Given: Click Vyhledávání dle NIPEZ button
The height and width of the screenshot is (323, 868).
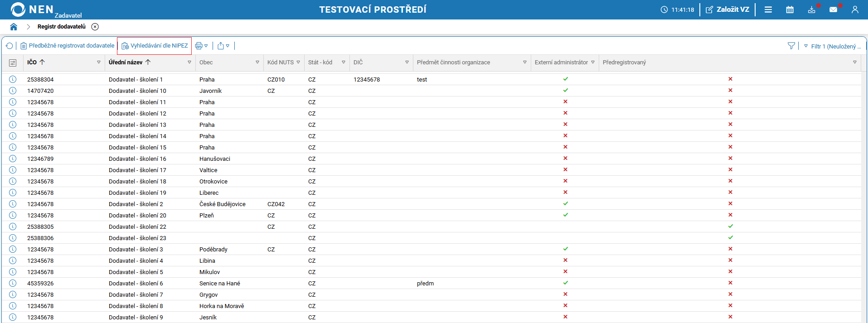Looking at the screenshot, I should [x=155, y=46].
